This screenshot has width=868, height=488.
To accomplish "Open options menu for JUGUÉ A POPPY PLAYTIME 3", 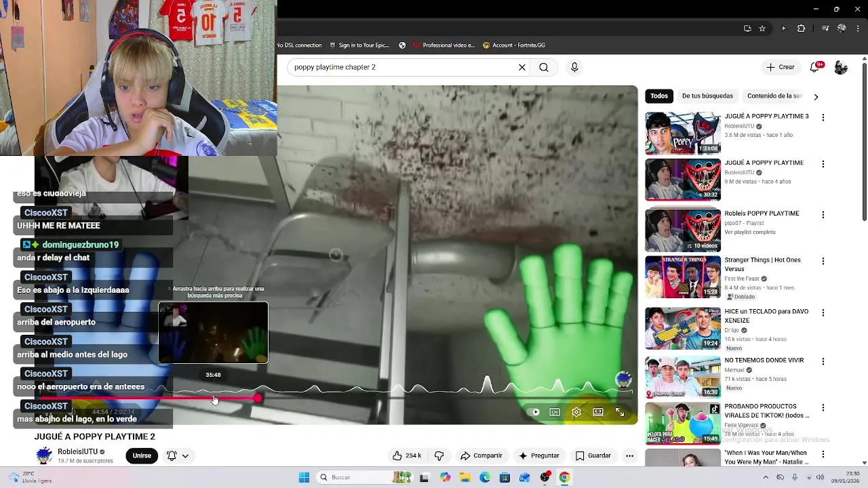I will click(x=823, y=117).
